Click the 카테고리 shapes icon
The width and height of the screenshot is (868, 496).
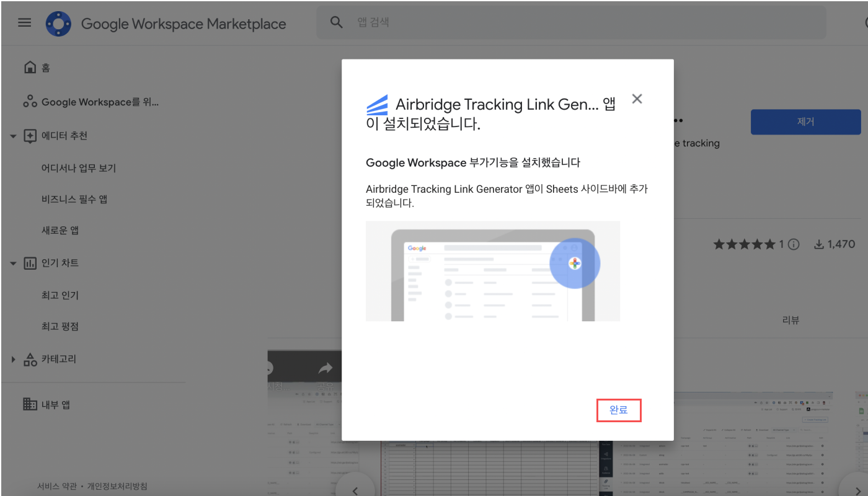(x=30, y=360)
